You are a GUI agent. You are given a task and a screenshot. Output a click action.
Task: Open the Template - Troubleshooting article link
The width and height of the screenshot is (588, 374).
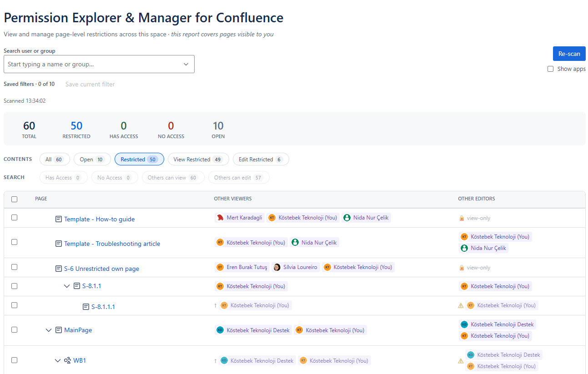click(112, 244)
